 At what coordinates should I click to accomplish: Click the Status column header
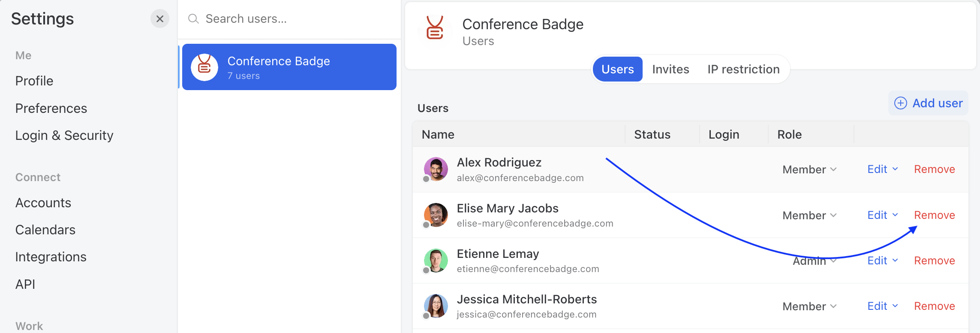tap(652, 134)
